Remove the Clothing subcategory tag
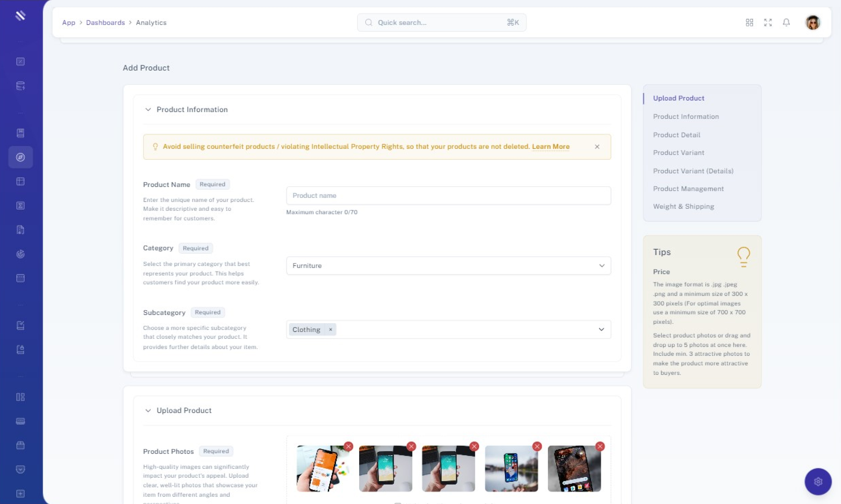 coord(330,329)
